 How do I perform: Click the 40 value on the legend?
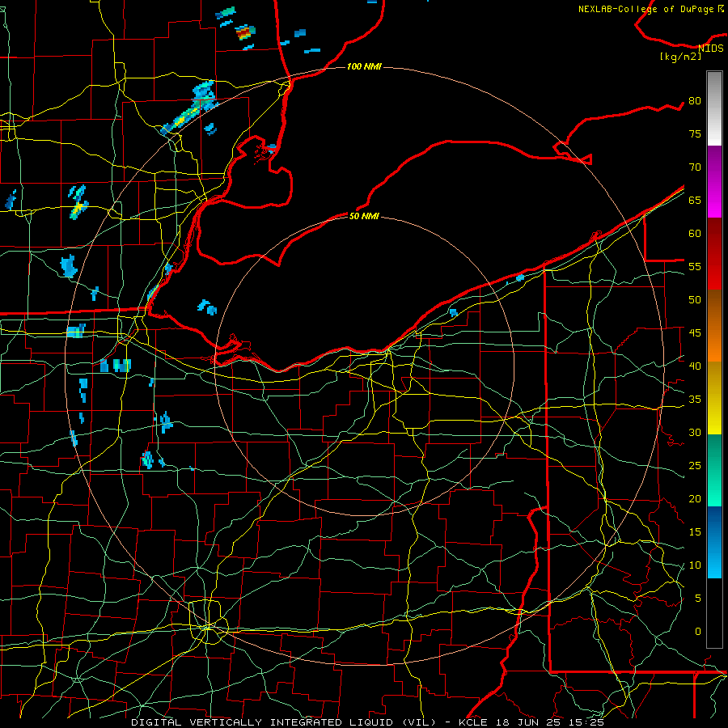[x=695, y=366]
